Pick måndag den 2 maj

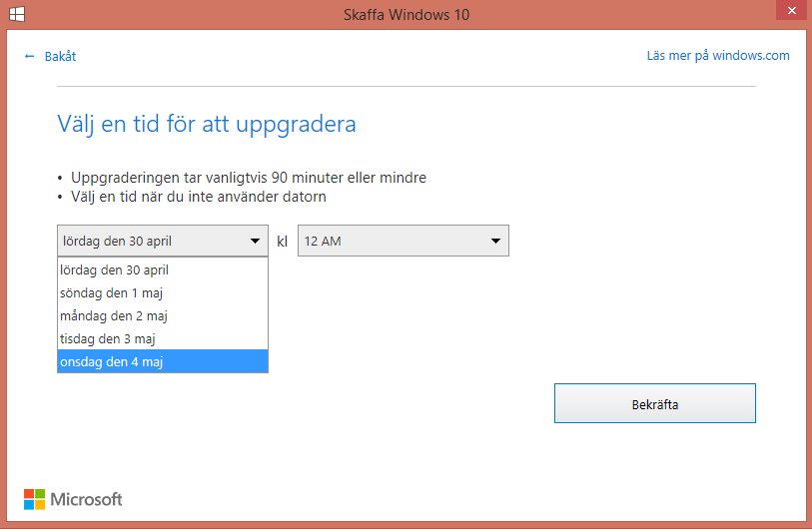coord(163,315)
